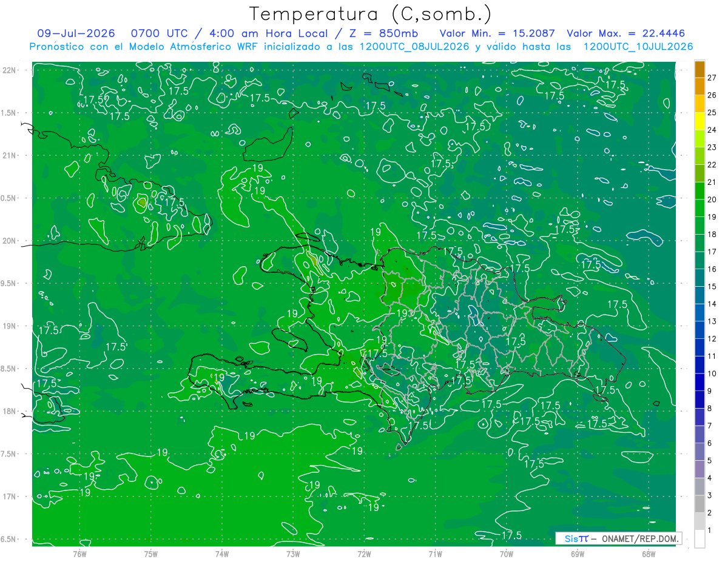The height and width of the screenshot is (562, 728).
Task: Click color scale value "23"
Action: tap(713, 147)
